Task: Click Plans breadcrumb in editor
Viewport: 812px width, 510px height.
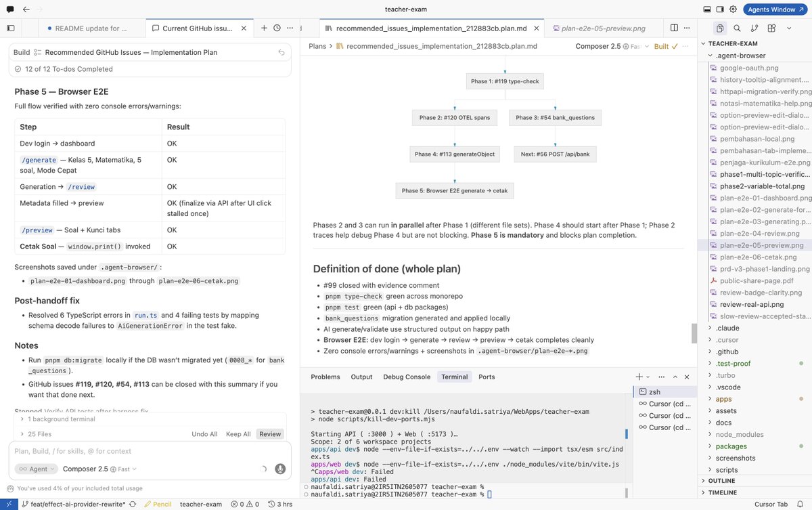Action: pyautogui.click(x=317, y=46)
